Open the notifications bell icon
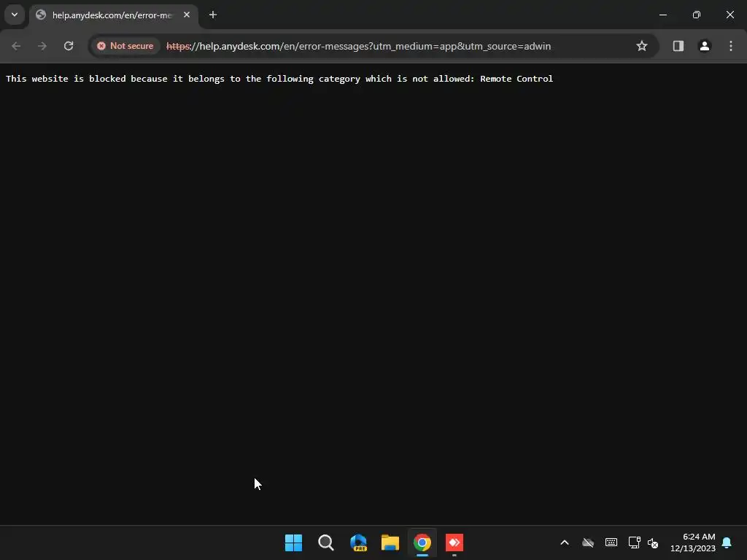 point(727,542)
